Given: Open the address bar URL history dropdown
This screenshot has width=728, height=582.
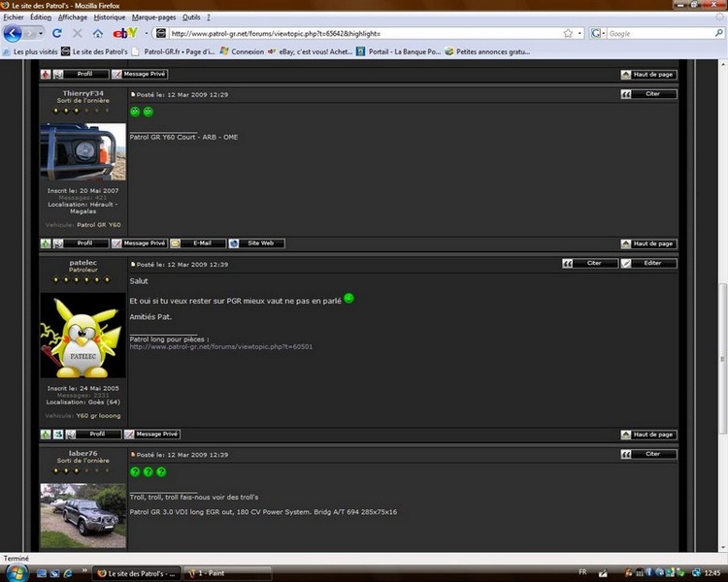Looking at the screenshot, I should (x=579, y=33).
